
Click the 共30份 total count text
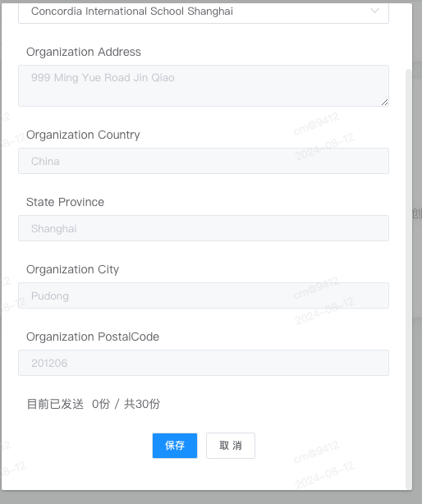pyautogui.click(x=142, y=404)
